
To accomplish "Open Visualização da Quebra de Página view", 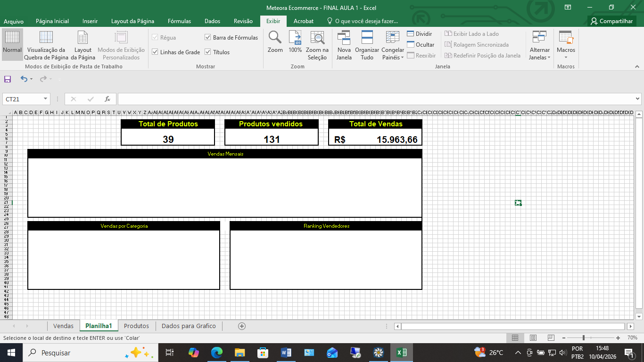I will pos(46,45).
